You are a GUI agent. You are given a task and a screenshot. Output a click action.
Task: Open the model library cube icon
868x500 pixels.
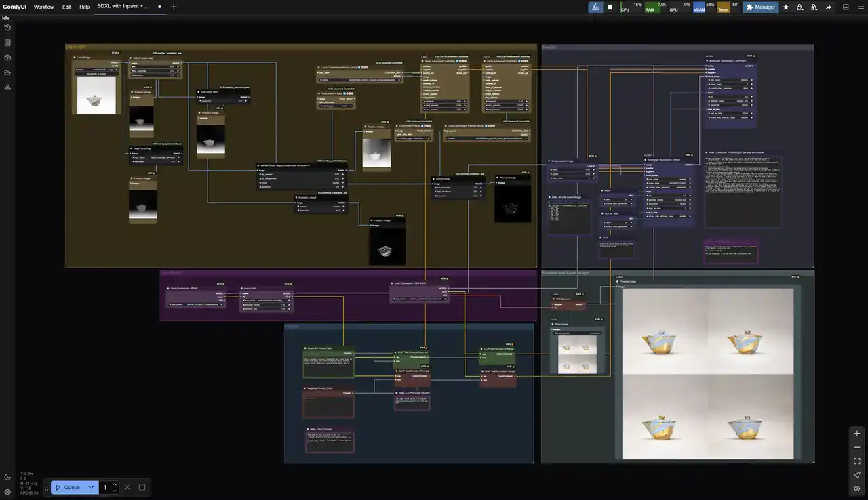[x=7, y=58]
